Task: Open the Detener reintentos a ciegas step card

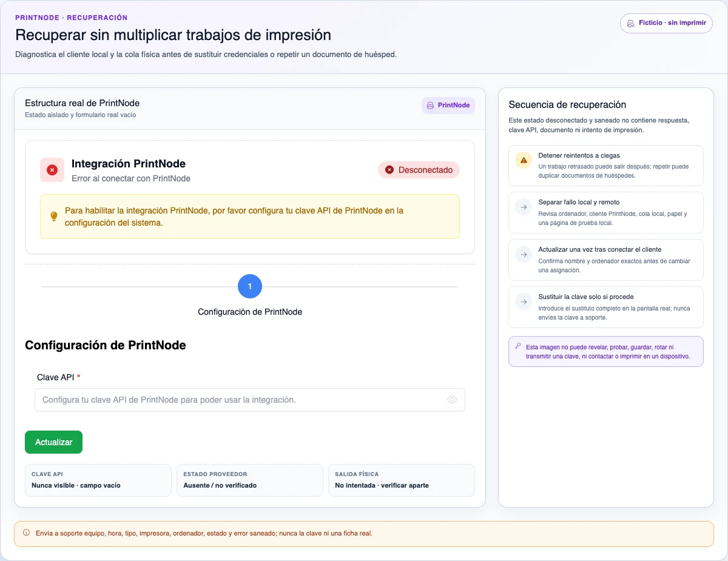Action: click(x=606, y=166)
